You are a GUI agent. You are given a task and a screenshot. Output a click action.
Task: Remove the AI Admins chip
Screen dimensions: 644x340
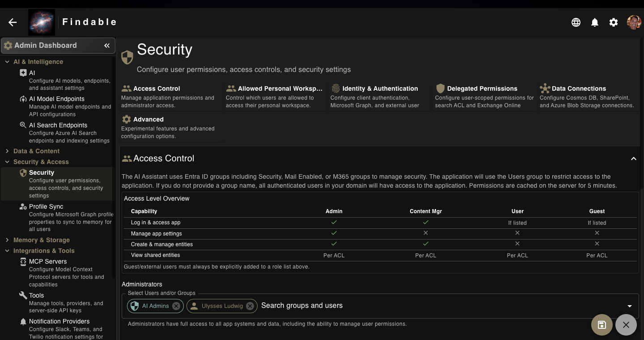[176, 306]
